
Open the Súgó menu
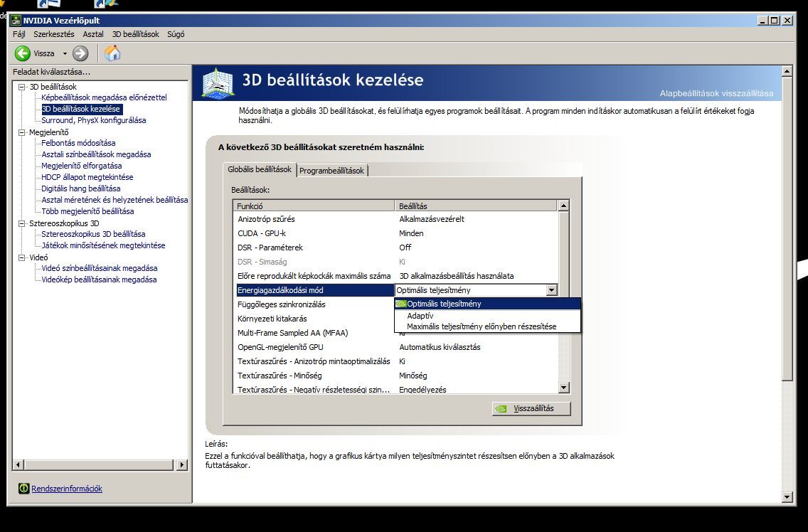coord(176,34)
